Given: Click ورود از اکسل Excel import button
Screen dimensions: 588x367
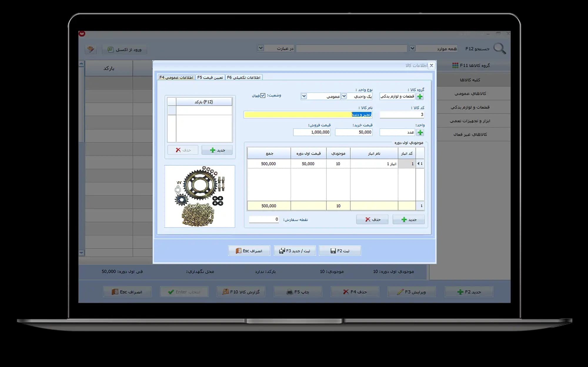Looking at the screenshot, I should [125, 49].
